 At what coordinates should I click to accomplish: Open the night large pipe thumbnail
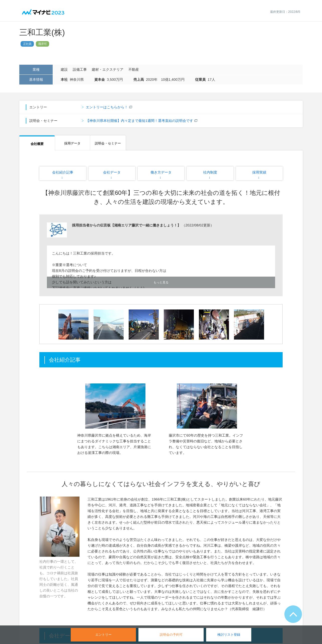pyautogui.click(x=179, y=325)
